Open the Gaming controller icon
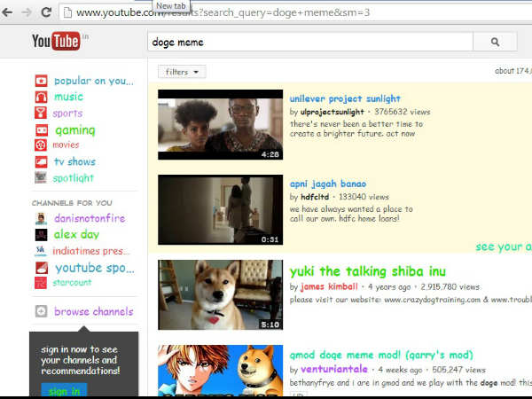Screen dimensions: 532x399 coord(41,129)
